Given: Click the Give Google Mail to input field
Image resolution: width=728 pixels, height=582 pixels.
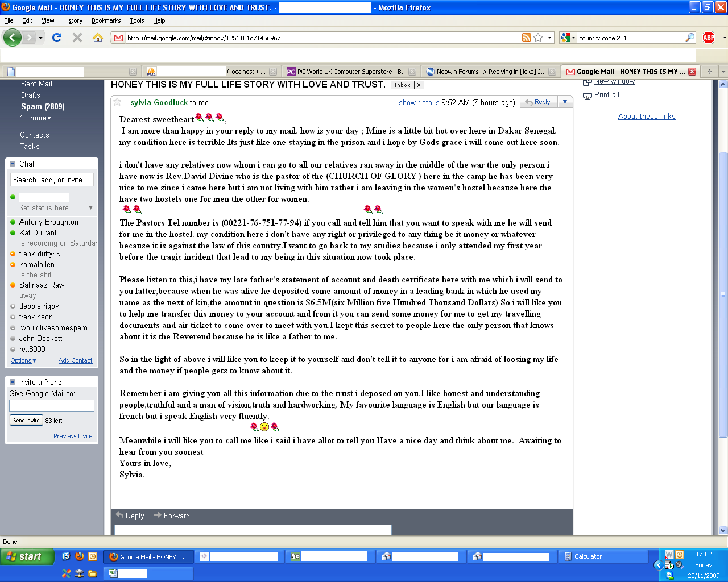Looking at the screenshot, I should 52,406.
